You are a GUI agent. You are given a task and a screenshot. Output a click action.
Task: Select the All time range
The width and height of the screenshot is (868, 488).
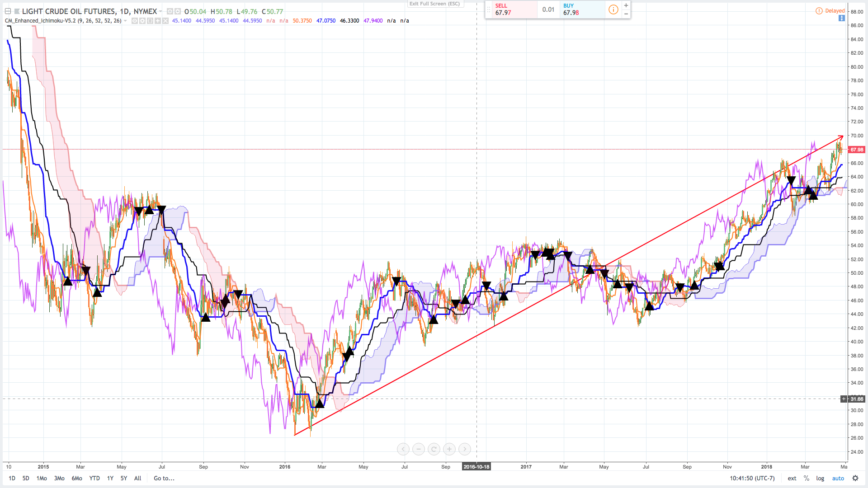[138, 478]
